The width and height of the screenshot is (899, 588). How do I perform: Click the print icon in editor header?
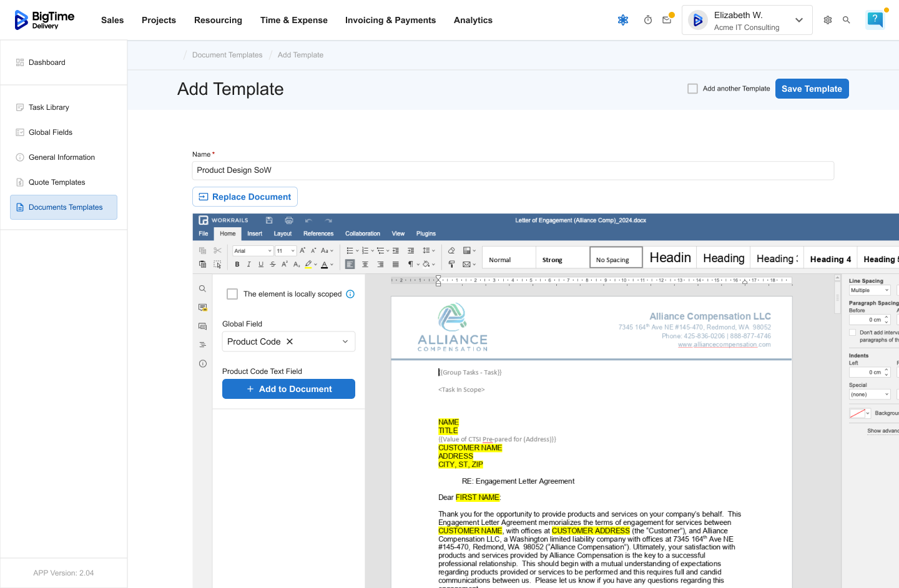pos(288,220)
